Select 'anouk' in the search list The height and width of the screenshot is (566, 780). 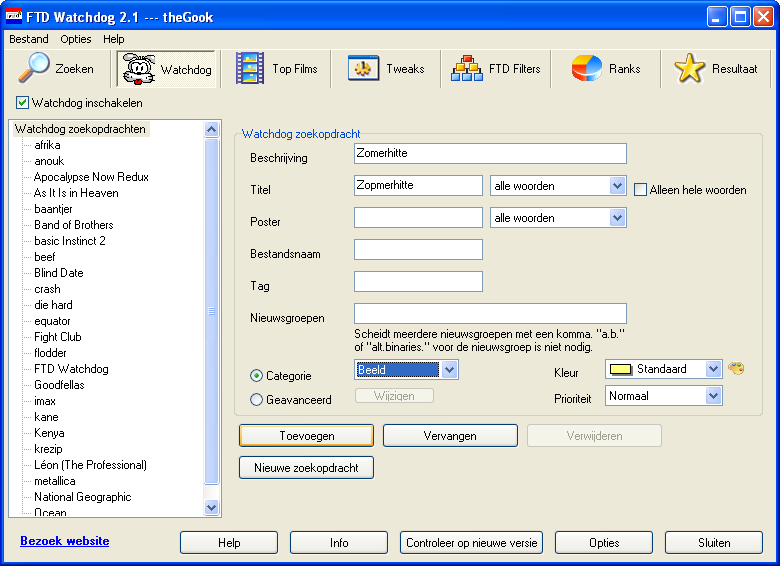[x=49, y=161]
